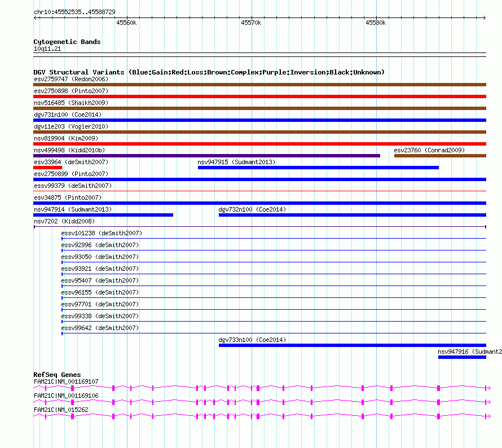Select the FAM21C|NM_015262 transcript label
Image resolution: width=502 pixels, height=448 pixels.
click(x=61, y=410)
